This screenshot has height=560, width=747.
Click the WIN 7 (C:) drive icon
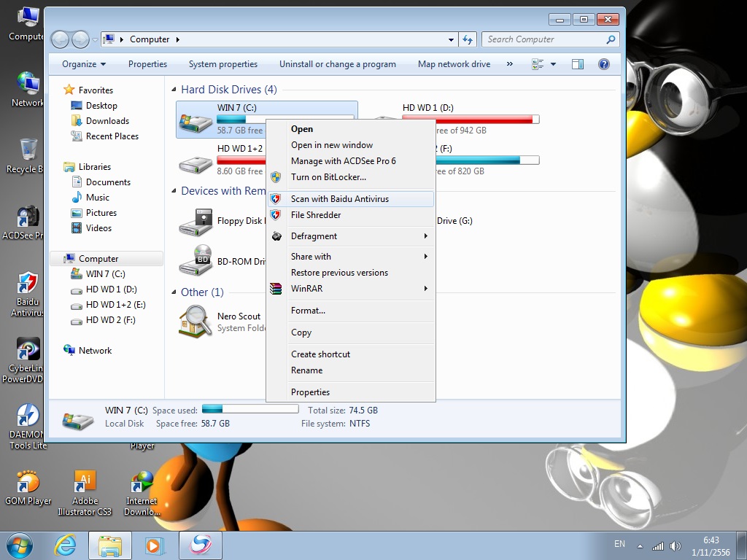[196, 122]
